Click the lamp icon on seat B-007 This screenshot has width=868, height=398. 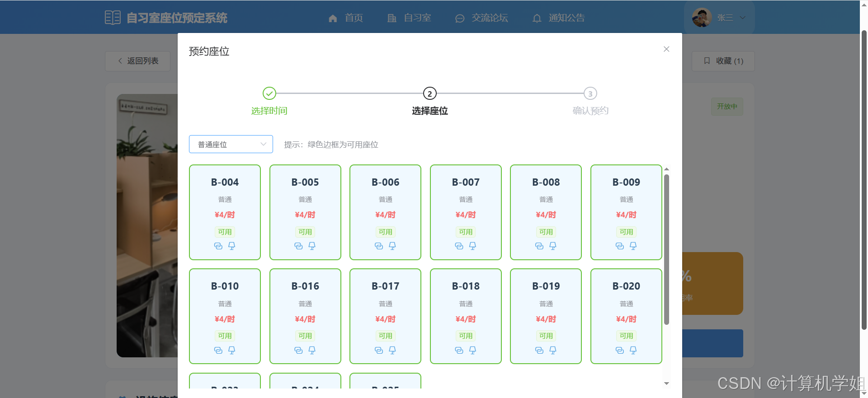[472, 246]
